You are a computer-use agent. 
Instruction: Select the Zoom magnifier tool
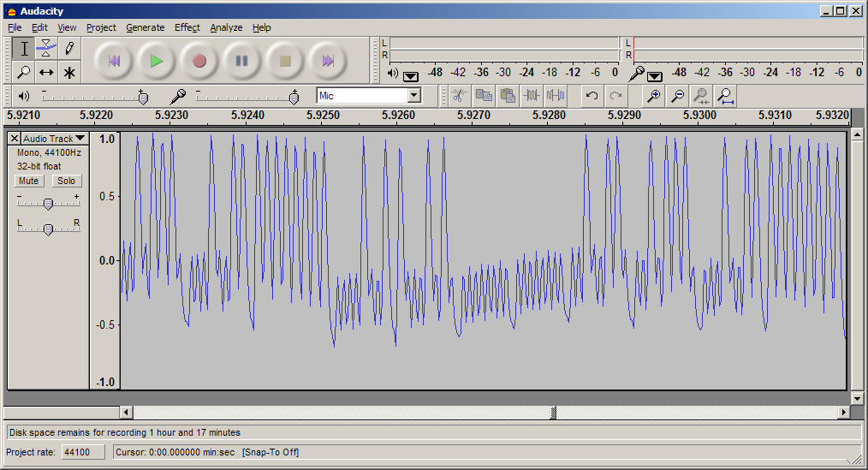(x=24, y=72)
